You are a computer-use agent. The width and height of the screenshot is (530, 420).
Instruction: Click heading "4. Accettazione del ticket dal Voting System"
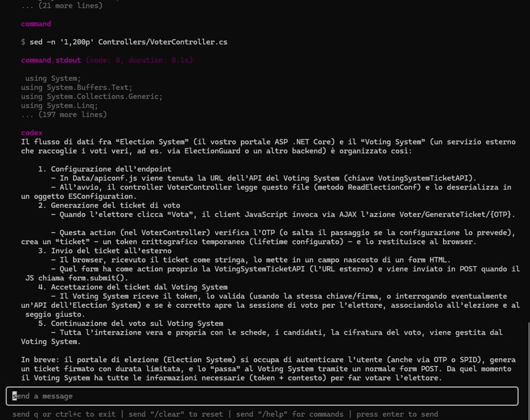pyautogui.click(x=132, y=287)
